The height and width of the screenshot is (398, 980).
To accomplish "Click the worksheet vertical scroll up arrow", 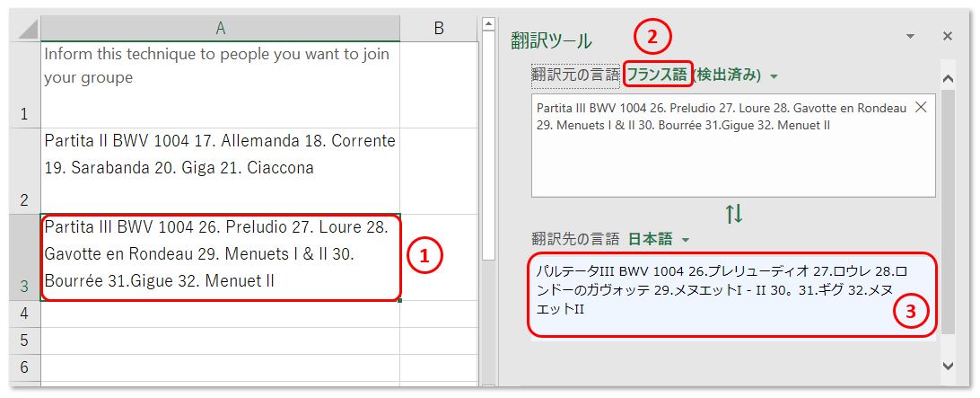I will (x=489, y=25).
